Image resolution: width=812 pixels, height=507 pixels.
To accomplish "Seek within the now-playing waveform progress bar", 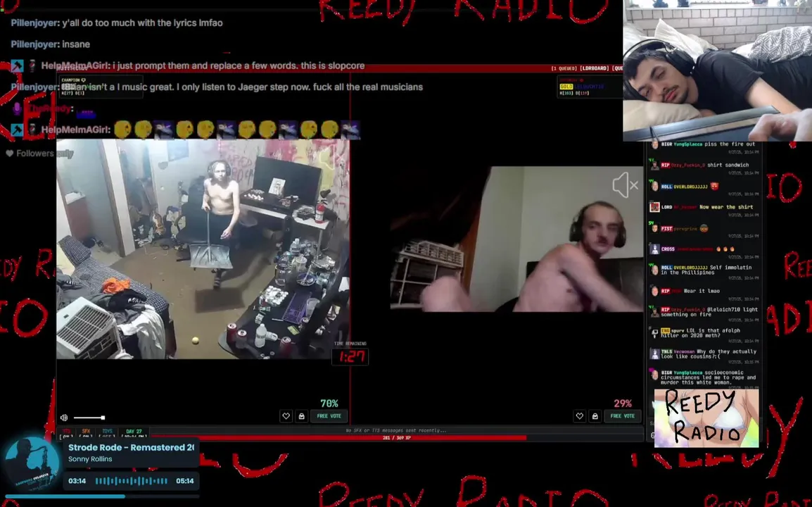I will point(132,480).
